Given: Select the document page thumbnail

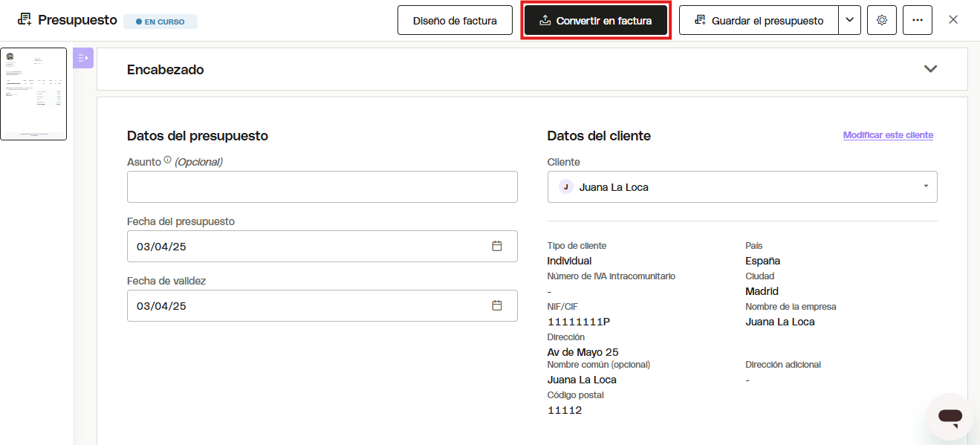Looking at the screenshot, I should (x=33, y=94).
